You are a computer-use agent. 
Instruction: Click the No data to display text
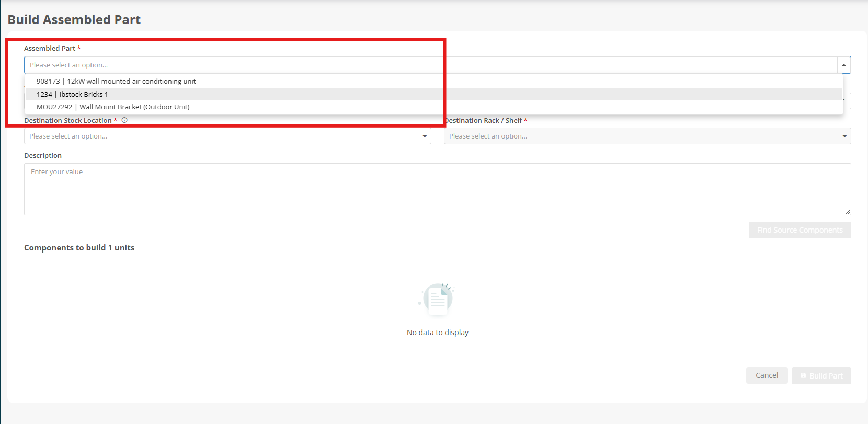tap(438, 333)
